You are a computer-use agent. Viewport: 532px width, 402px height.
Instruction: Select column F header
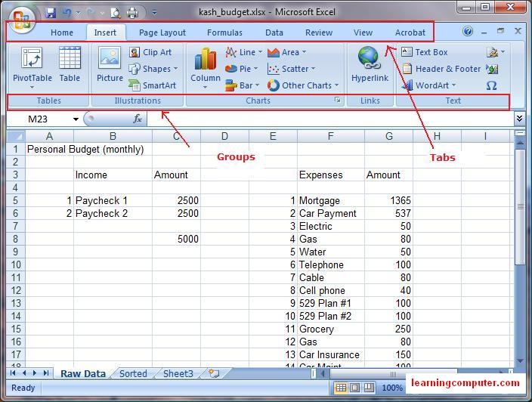pyautogui.click(x=331, y=136)
